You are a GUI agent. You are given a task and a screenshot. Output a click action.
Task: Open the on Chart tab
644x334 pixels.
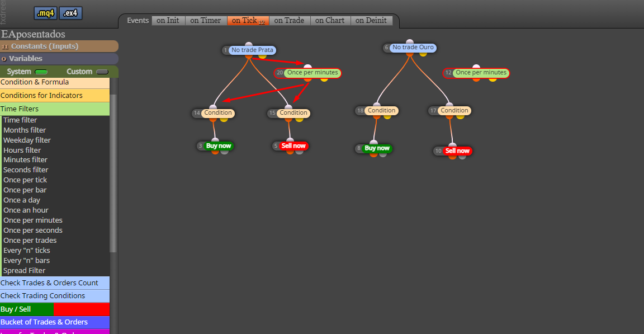[330, 21]
